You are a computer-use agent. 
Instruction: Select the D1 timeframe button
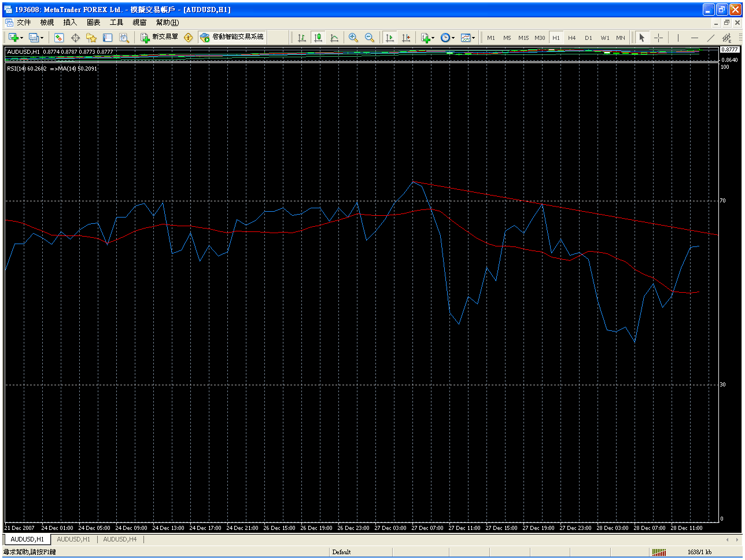[588, 38]
